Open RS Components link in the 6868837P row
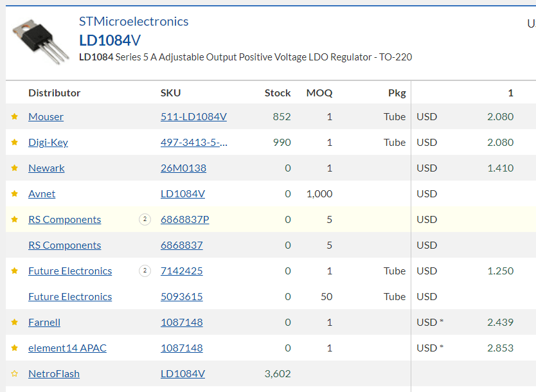This screenshot has height=392, width=536. [65, 219]
